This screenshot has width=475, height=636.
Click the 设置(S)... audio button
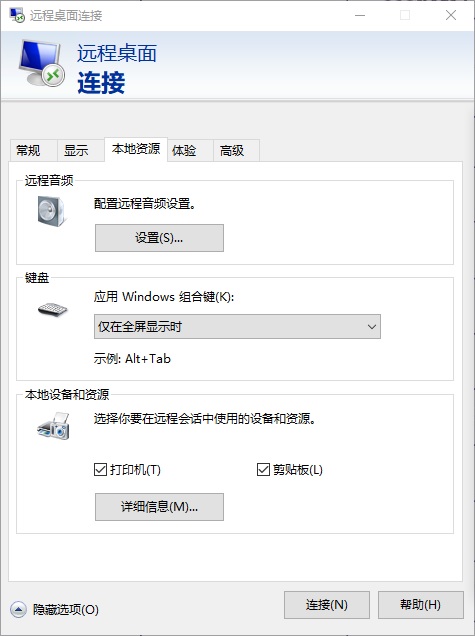click(x=159, y=238)
